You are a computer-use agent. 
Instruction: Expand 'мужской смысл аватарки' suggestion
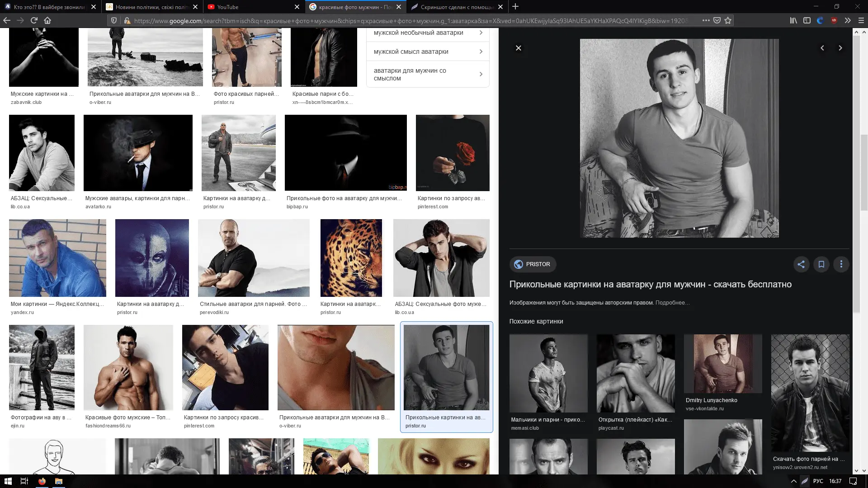pyautogui.click(x=427, y=52)
